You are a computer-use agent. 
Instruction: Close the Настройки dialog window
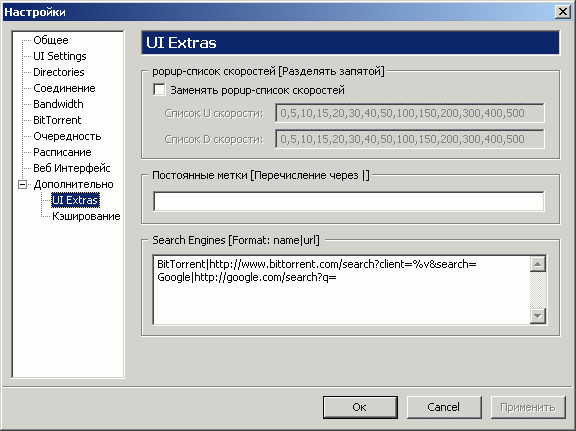[x=562, y=12]
